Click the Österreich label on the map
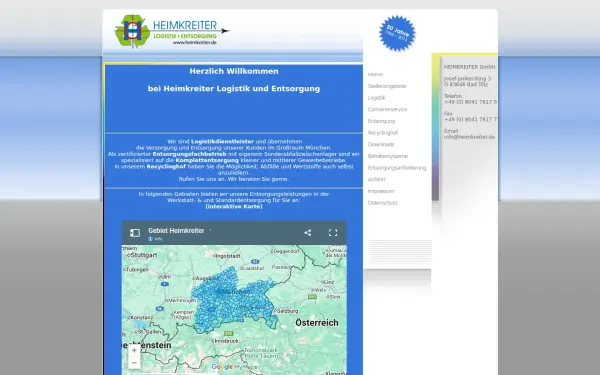600x375 pixels. (317, 323)
